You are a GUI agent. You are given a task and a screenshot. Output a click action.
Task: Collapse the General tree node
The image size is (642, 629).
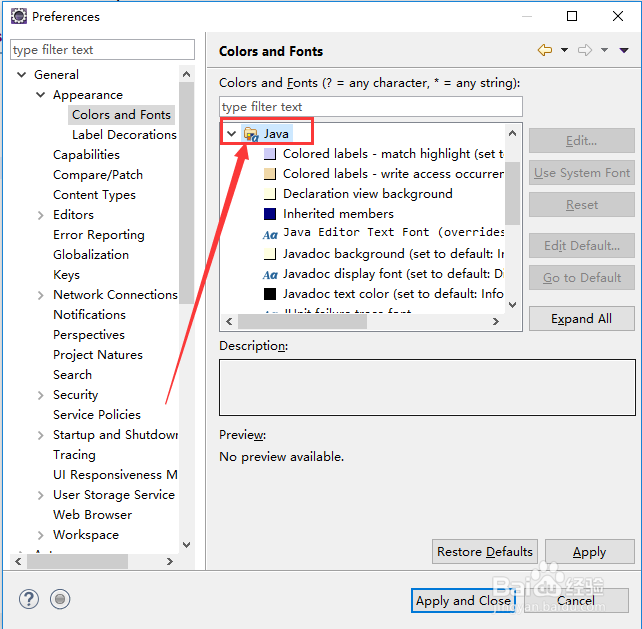click(x=22, y=75)
